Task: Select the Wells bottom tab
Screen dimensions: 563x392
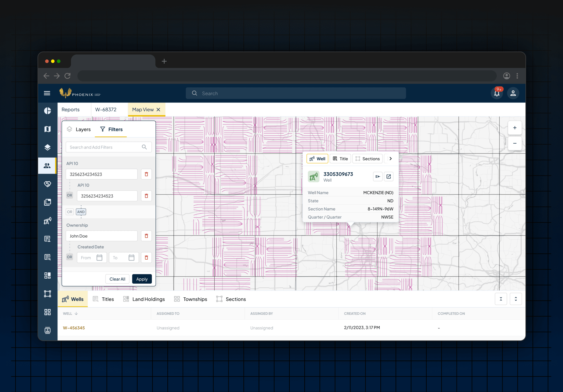Action: point(73,299)
